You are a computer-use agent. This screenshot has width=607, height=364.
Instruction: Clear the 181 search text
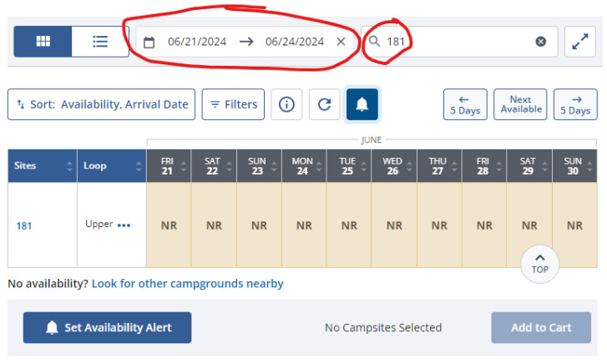(541, 42)
